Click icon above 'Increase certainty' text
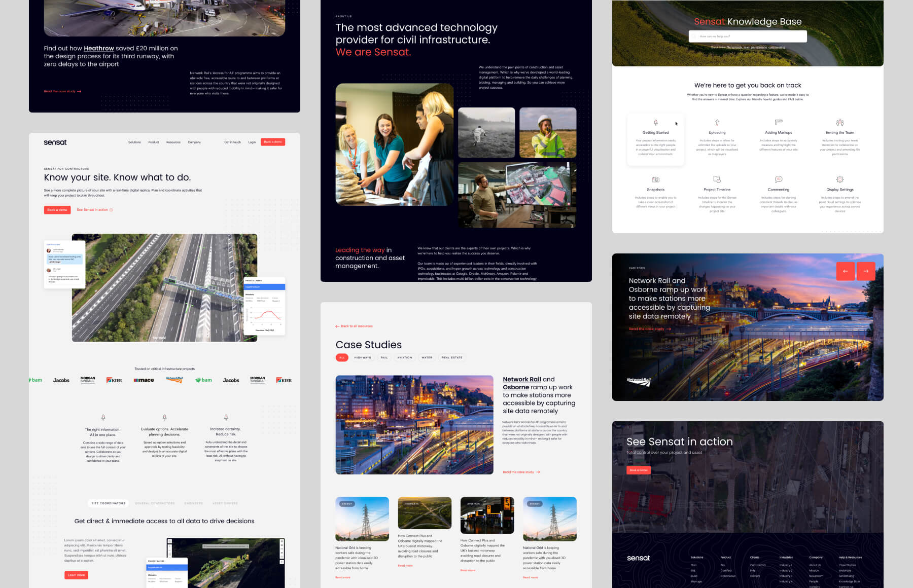Viewport: 913px width, 588px height. tap(226, 418)
